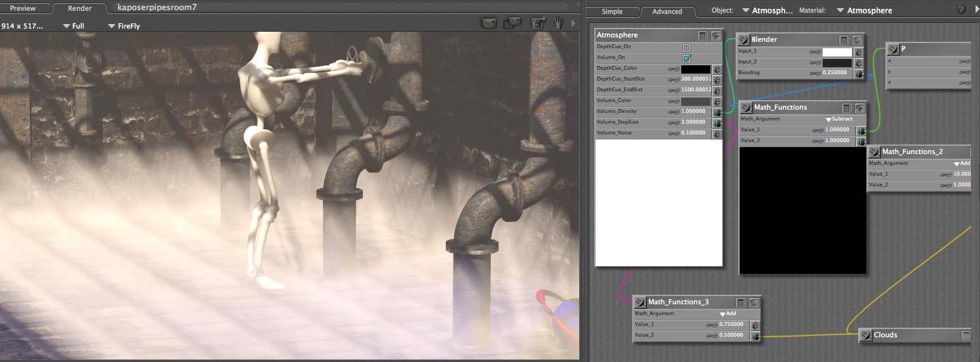This screenshot has width=980, height=362.
Task: Click Value_1 key icon in Math_Functions_3
Action: (x=711, y=325)
